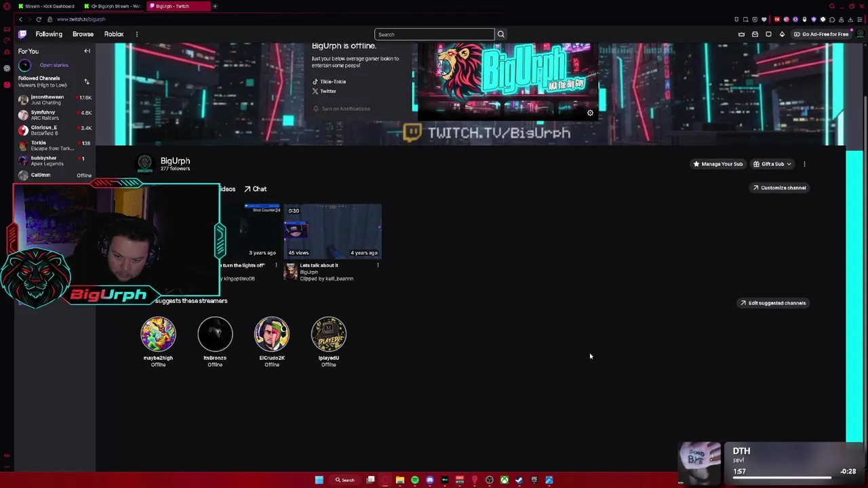Open a new browser tab
Screen dimensions: 868x488
tap(215, 6)
